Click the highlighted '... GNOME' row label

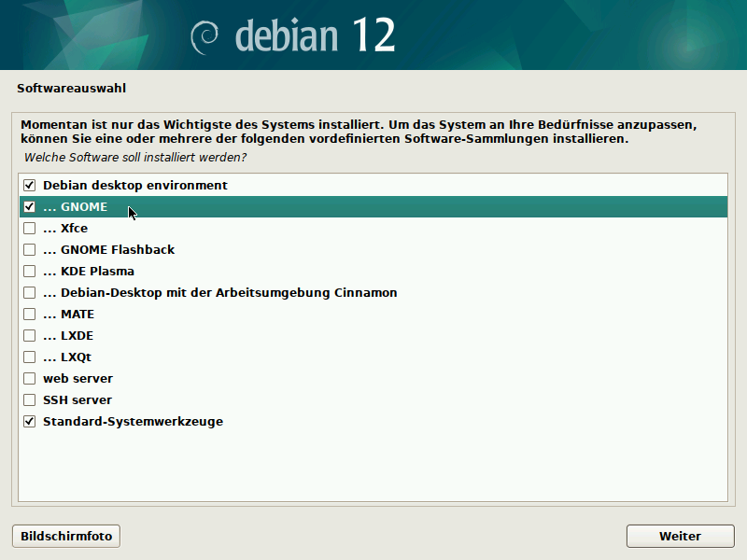click(76, 206)
